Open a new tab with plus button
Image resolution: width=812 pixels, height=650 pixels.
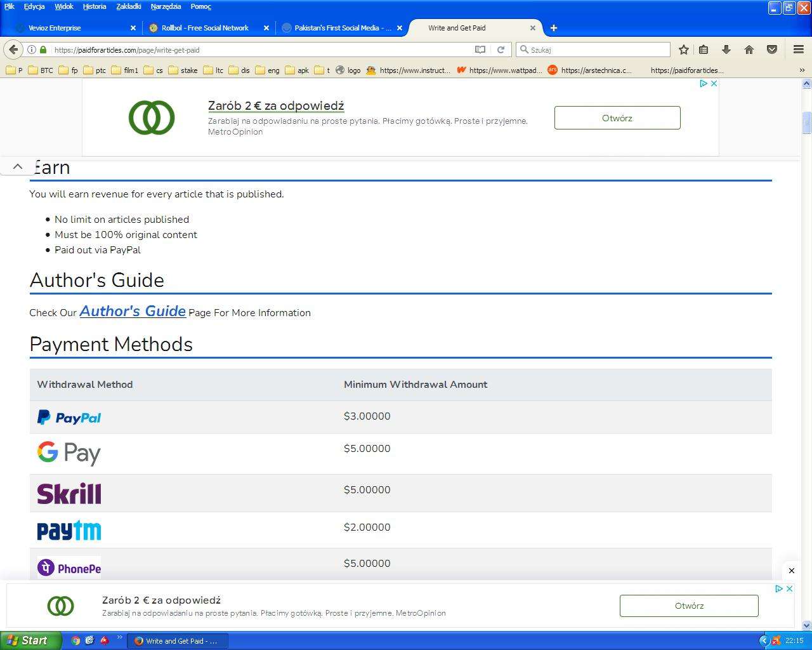click(554, 28)
